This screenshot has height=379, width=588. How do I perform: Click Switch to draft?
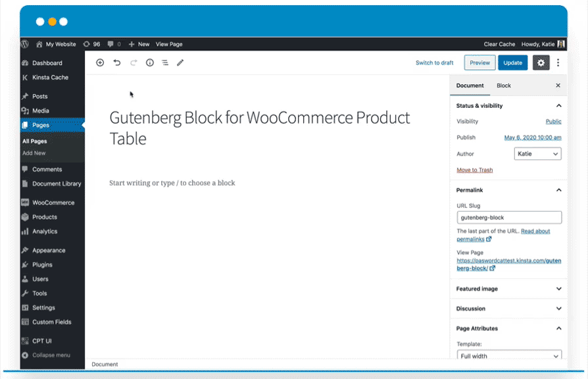tap(434, 63)
